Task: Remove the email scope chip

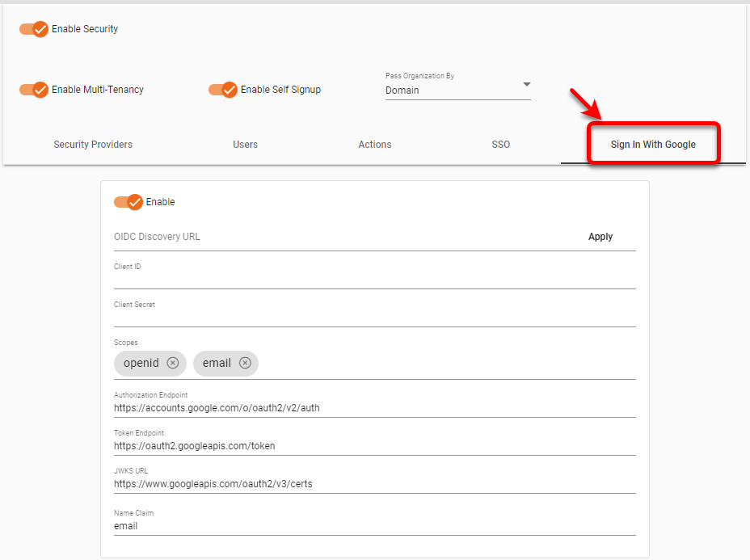Action: tap(246, 363)
